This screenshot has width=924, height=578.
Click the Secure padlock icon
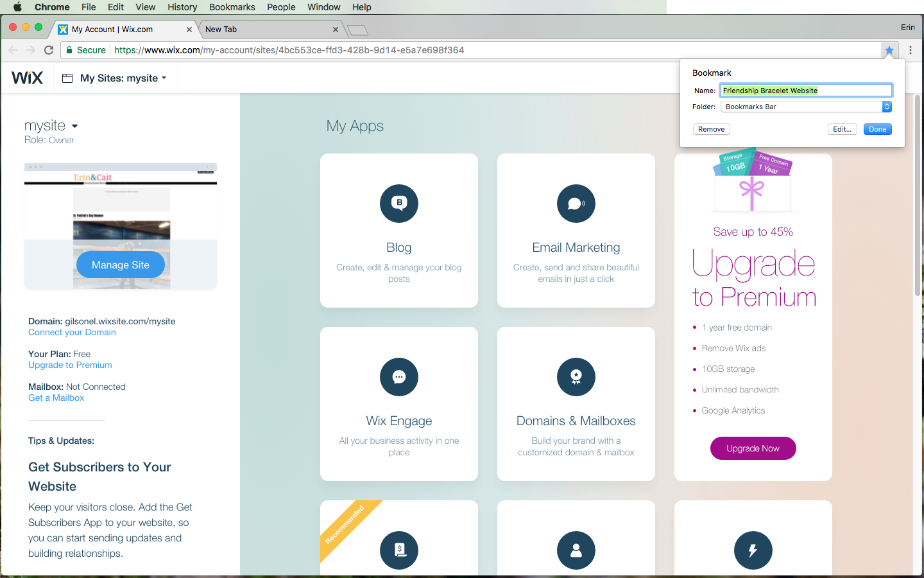click(69, 50)
